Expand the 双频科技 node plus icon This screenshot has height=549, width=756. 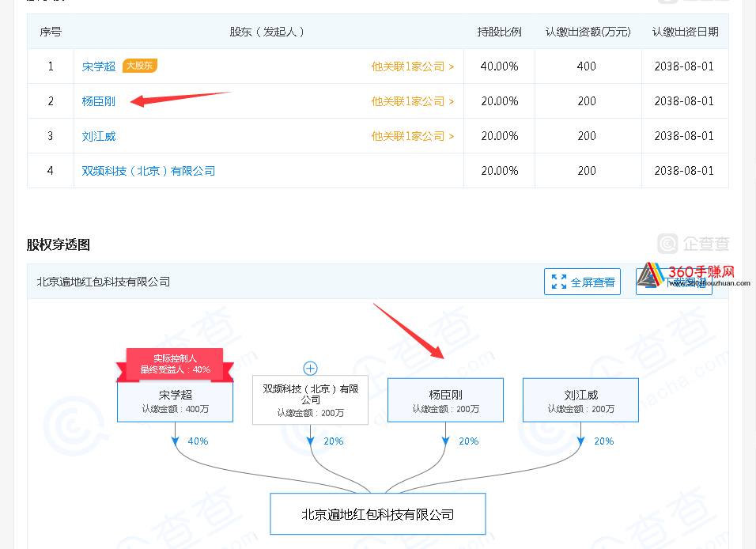[x=310, y=369]
